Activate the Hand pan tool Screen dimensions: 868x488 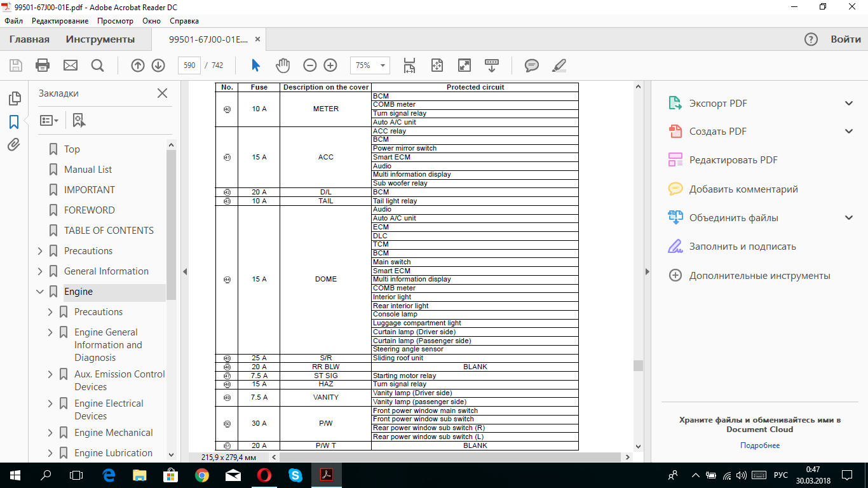pyautogui.click(x=283, y=65)
